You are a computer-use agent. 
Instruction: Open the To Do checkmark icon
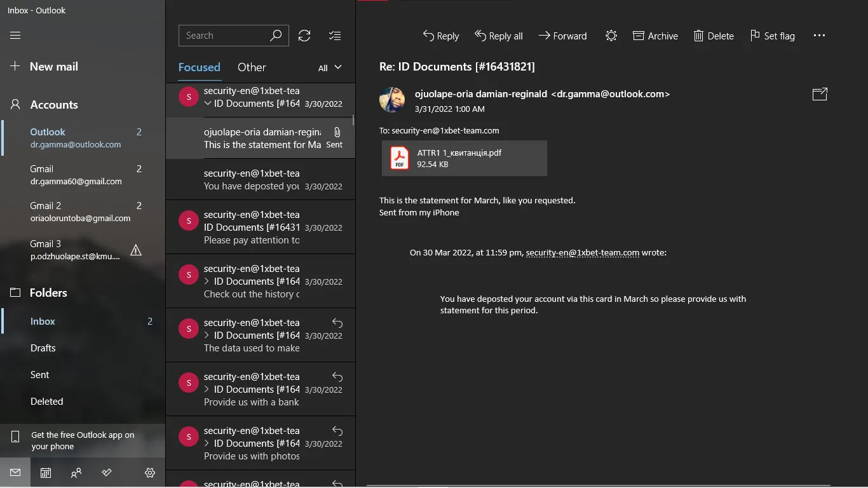click(x=107, y=473)
